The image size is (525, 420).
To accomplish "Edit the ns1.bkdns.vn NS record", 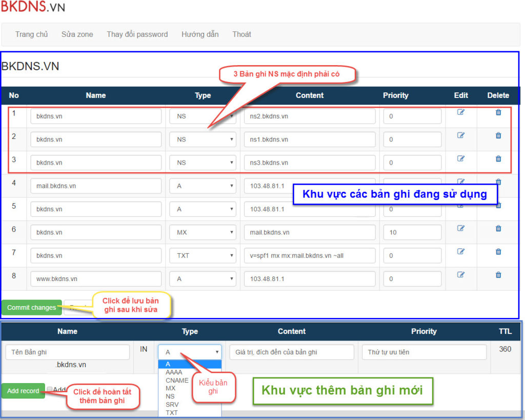I will point(460,135).
